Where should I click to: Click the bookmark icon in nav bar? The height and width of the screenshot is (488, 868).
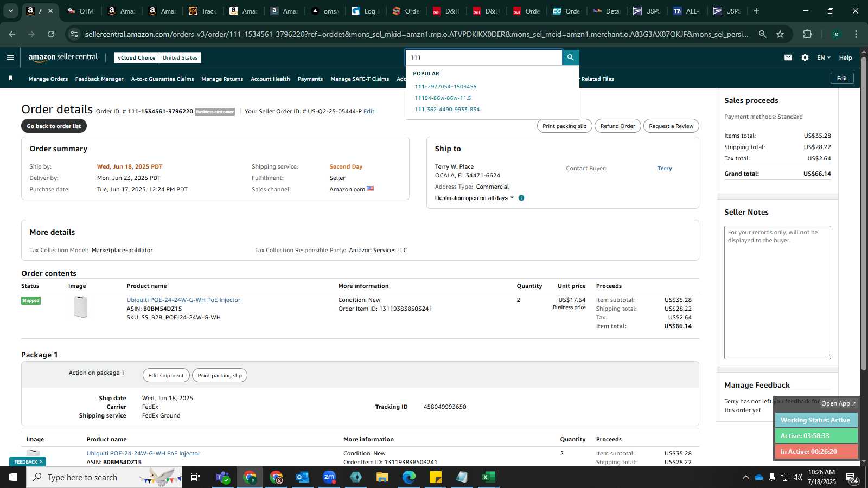point(10,79)
